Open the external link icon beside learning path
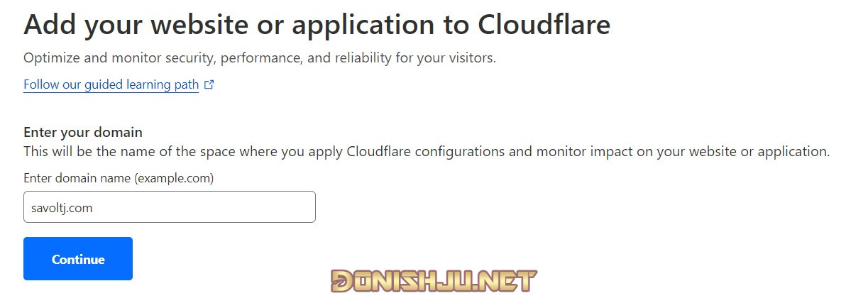The image size is (868, 303). pos(209,84)
